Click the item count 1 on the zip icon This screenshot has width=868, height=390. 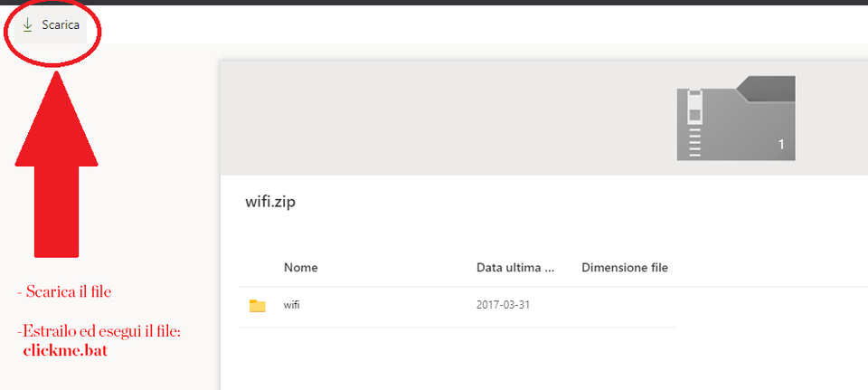781,145
